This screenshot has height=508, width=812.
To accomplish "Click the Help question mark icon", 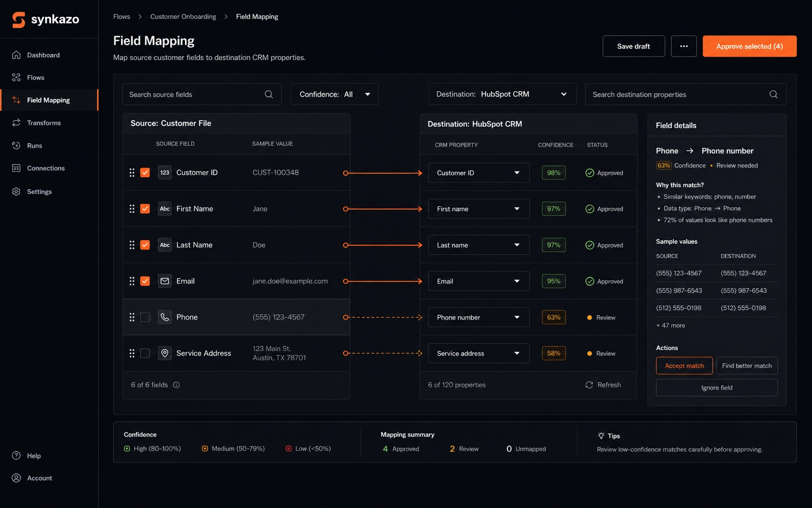I will point(16,456).
